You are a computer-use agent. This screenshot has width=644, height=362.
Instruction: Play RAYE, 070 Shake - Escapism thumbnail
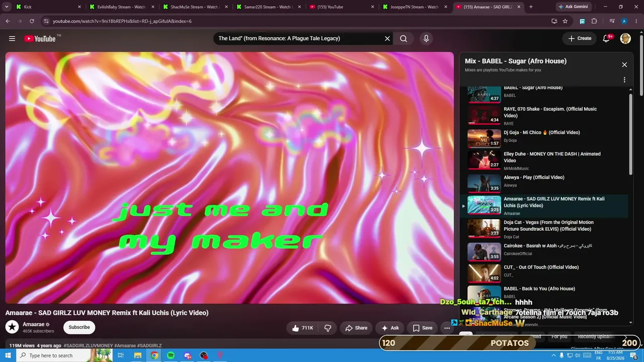pyautogui.click(x=484, y=115)
